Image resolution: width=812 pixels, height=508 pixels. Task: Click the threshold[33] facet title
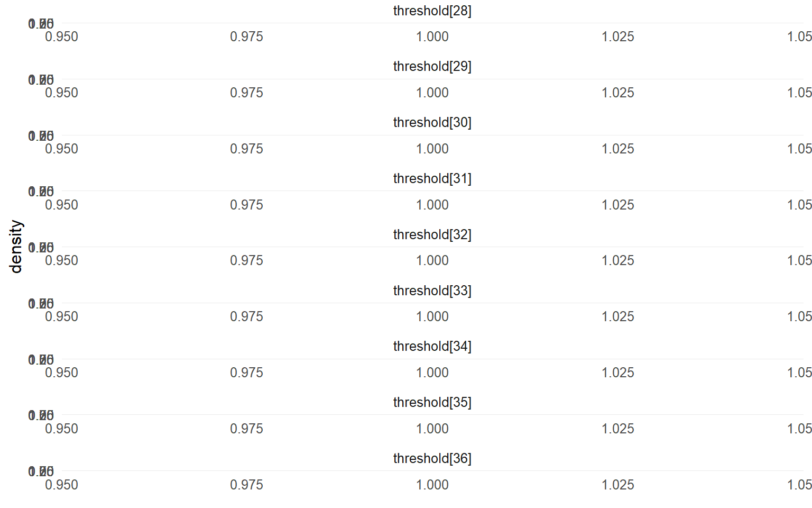coord(432,291)
